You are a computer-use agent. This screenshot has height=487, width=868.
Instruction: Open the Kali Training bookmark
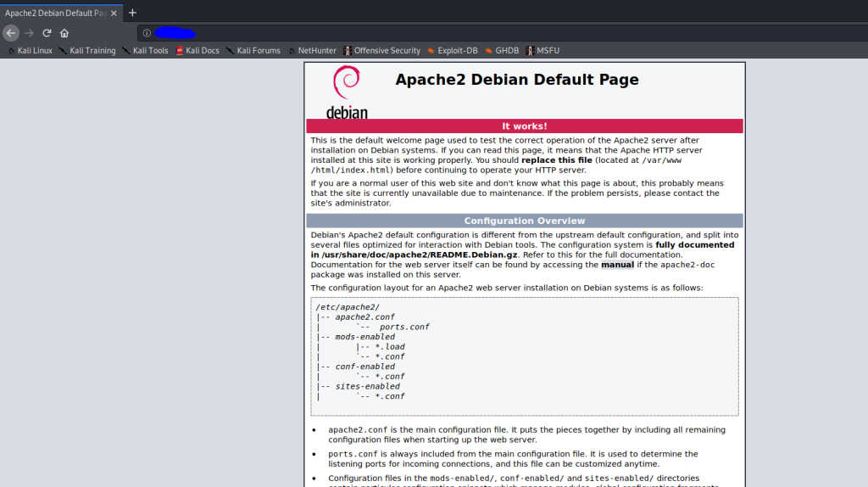pyautogui.click(x=87, y=50)
